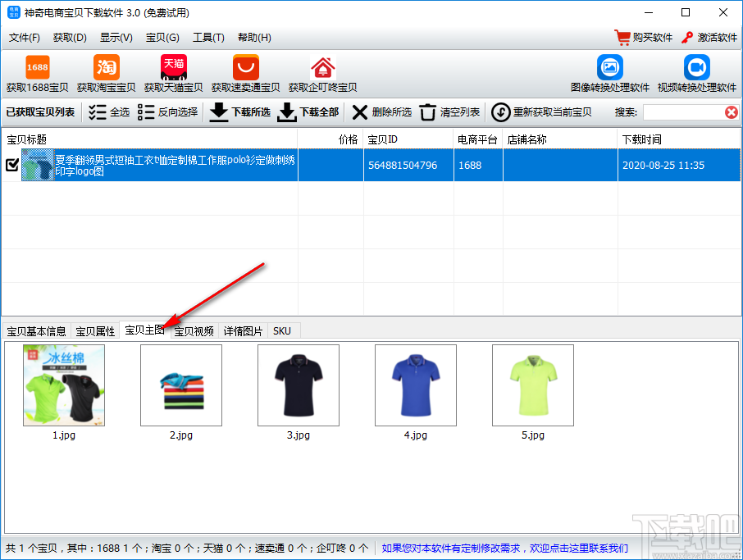
Task: Sort by 宝贝标题 column header
Action: point(150,139)
